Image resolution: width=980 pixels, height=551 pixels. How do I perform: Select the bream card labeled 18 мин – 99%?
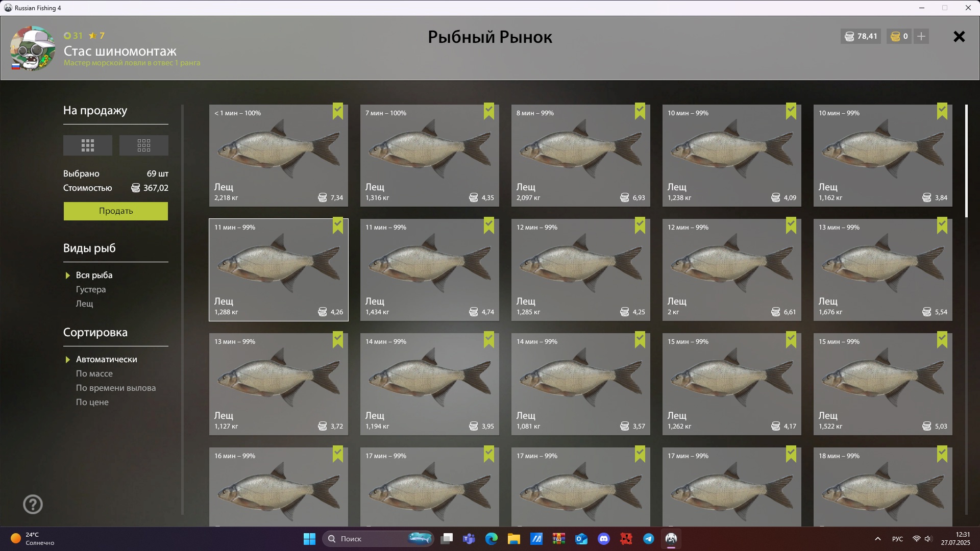pos(883,487)
